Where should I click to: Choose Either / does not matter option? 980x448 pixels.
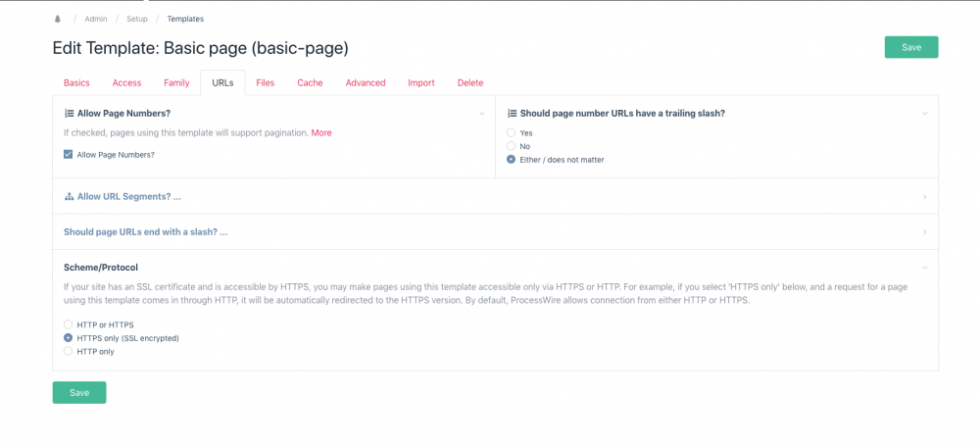[x=511, y=160]
